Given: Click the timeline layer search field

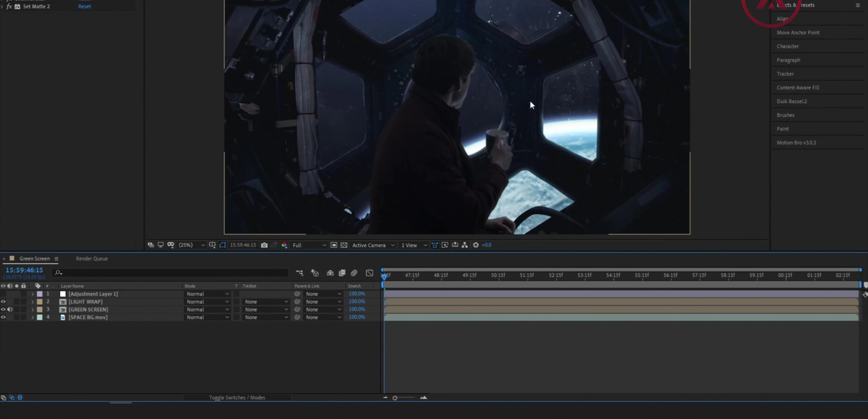Looking at the screenshot, I should pos(170,273).
